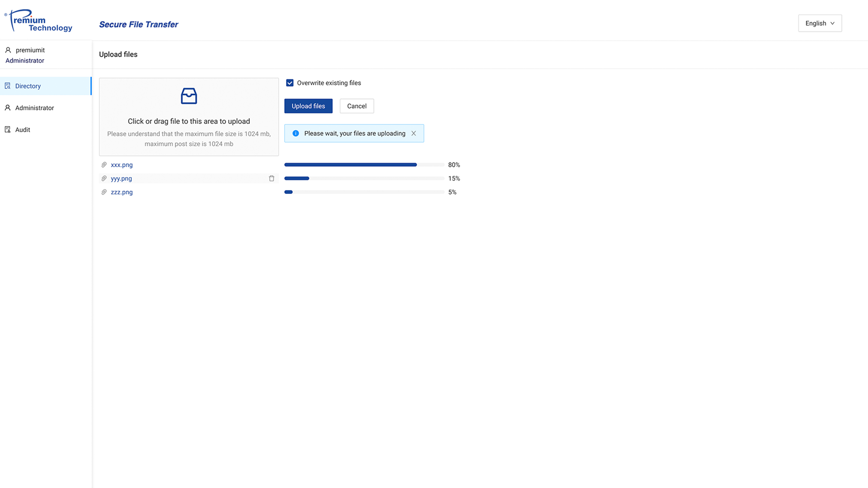Click the Premium Technology logo

pos(38,20)
